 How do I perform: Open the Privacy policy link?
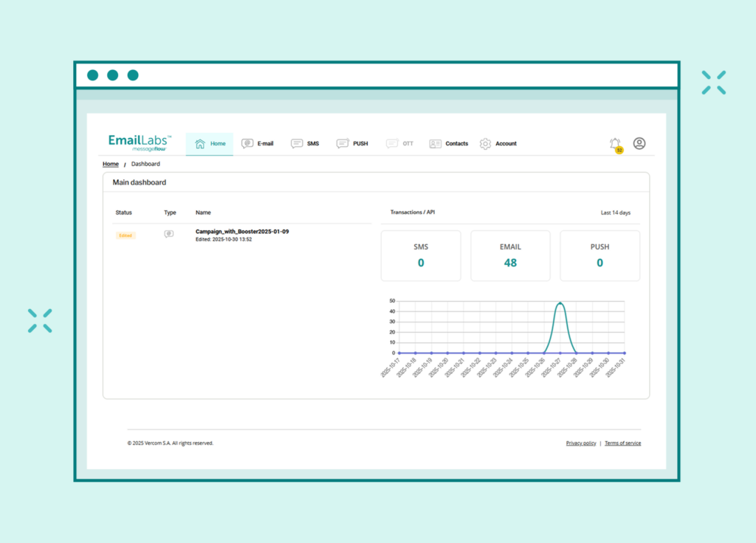point(581,443)
